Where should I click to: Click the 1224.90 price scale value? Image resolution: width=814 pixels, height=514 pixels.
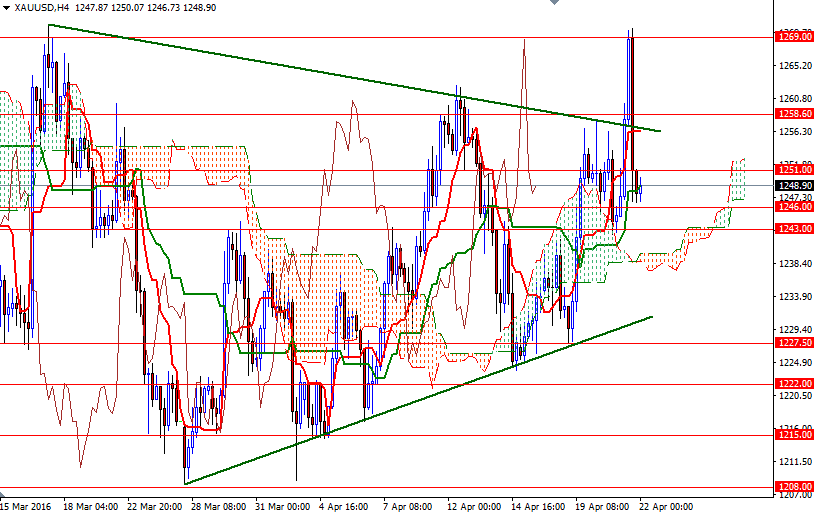coord(795,362)
